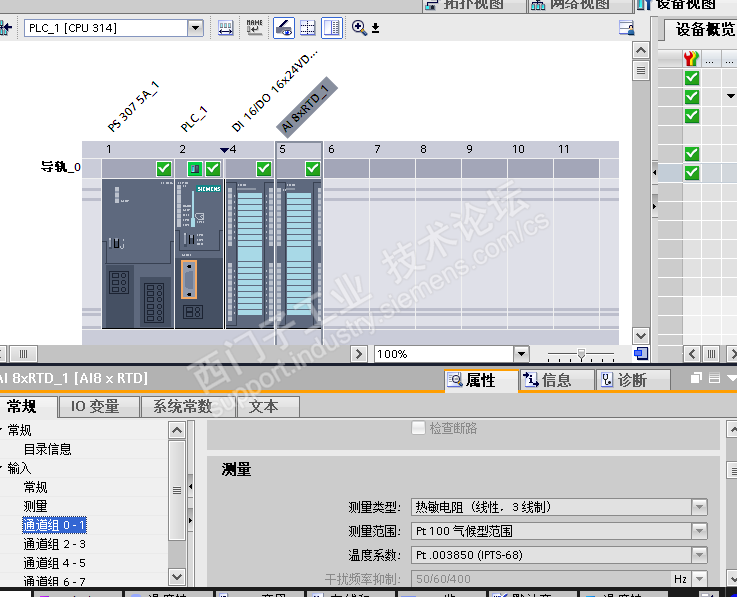Image resolution: width=737 pixels, height=597 pixels.
Task: Click the inspector window float icon
Action: 696,378
